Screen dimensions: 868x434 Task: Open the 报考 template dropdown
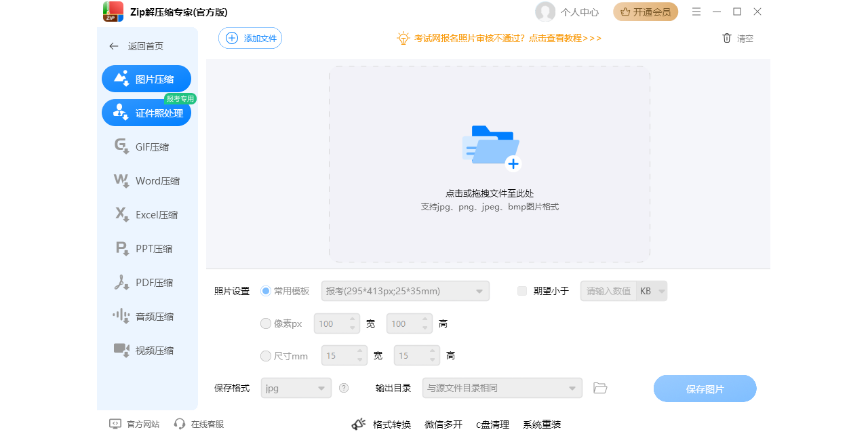(x=403, y=290)
